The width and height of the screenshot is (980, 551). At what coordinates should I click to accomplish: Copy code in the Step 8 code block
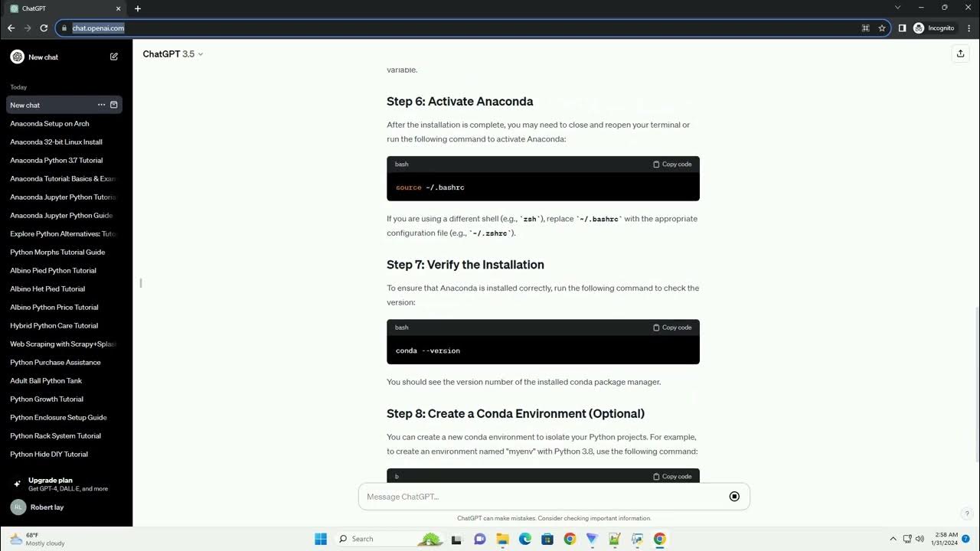(672, 476)
